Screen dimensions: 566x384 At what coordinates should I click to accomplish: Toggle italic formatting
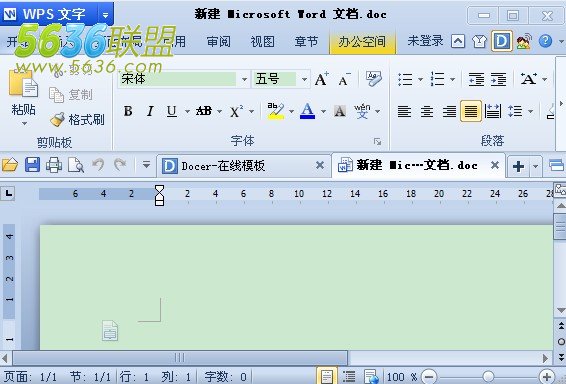[150, 111]
